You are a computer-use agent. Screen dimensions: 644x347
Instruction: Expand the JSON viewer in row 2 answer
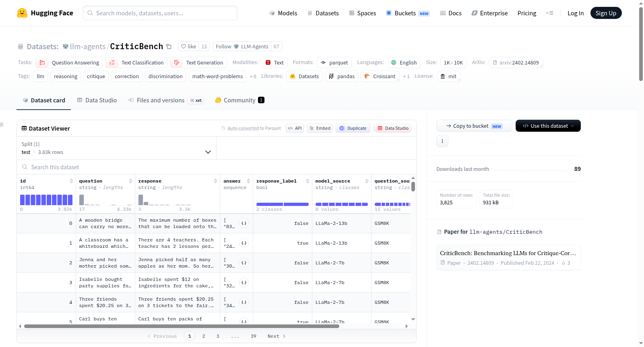point(244,263)
